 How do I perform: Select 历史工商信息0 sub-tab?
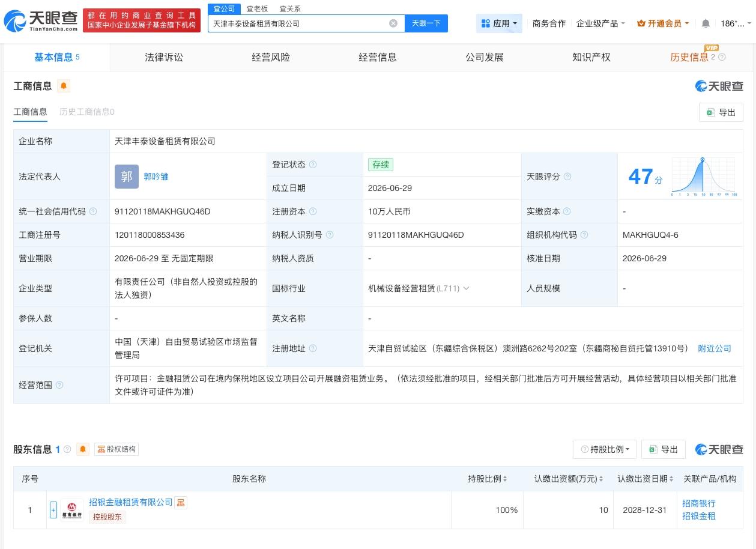coord(87,112)
